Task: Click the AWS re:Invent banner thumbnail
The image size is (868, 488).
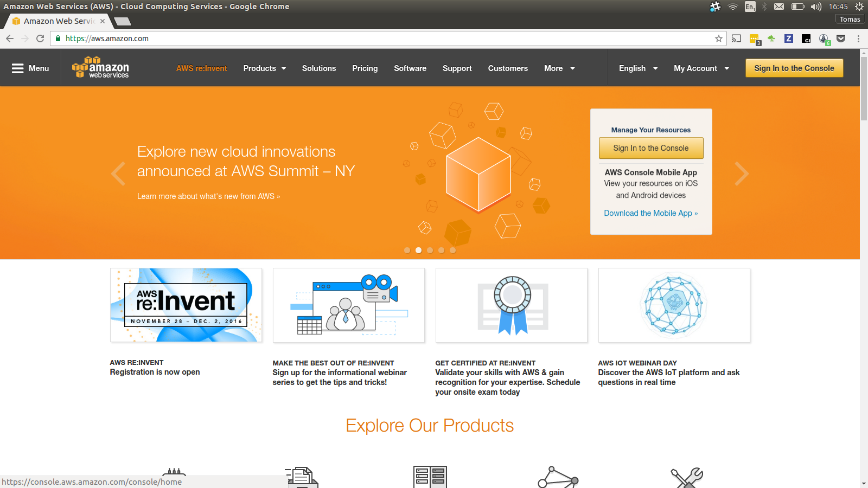Action: (186, 305)
